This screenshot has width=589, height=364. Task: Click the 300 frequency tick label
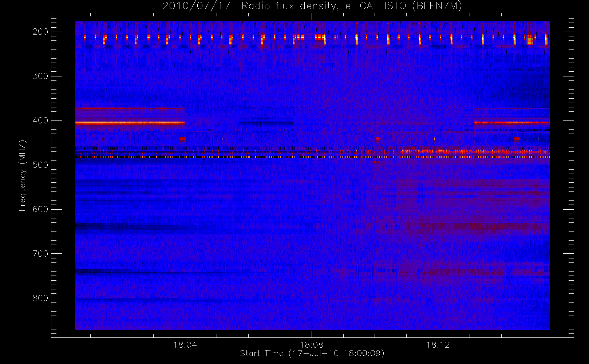(40, 76)
